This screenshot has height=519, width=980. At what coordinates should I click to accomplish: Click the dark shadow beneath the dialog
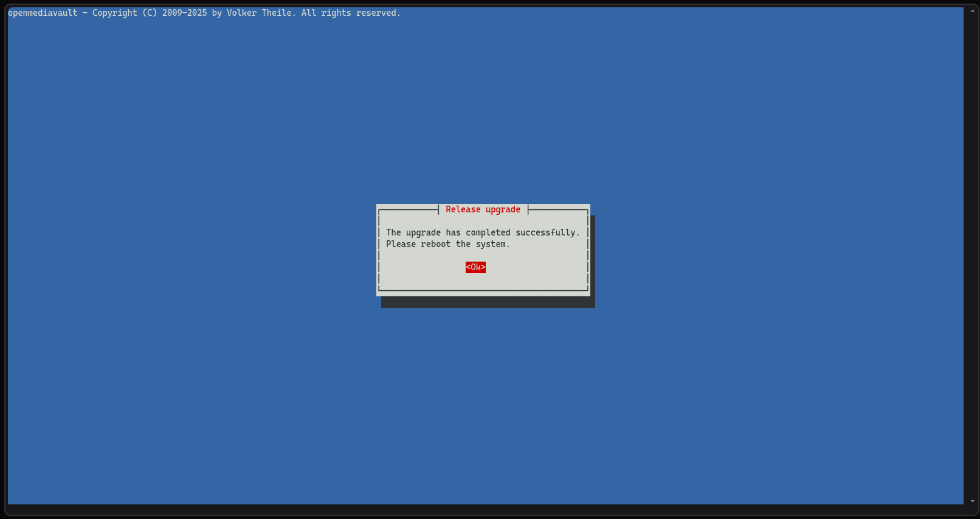point(488,302)
